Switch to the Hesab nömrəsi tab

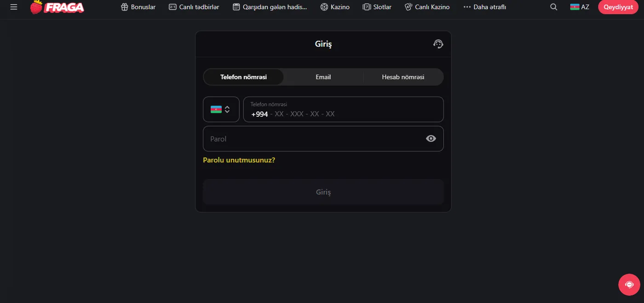tap(403, 77)
